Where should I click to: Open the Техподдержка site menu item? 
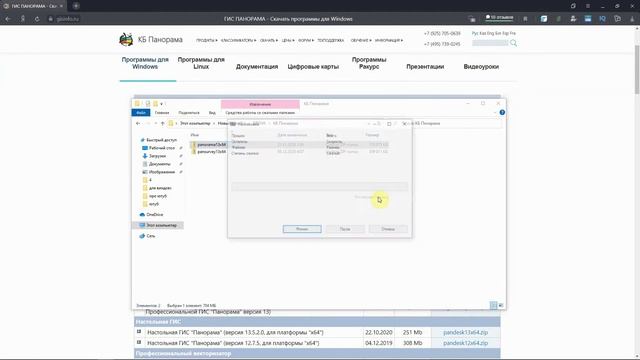click(x=331, y=40)
